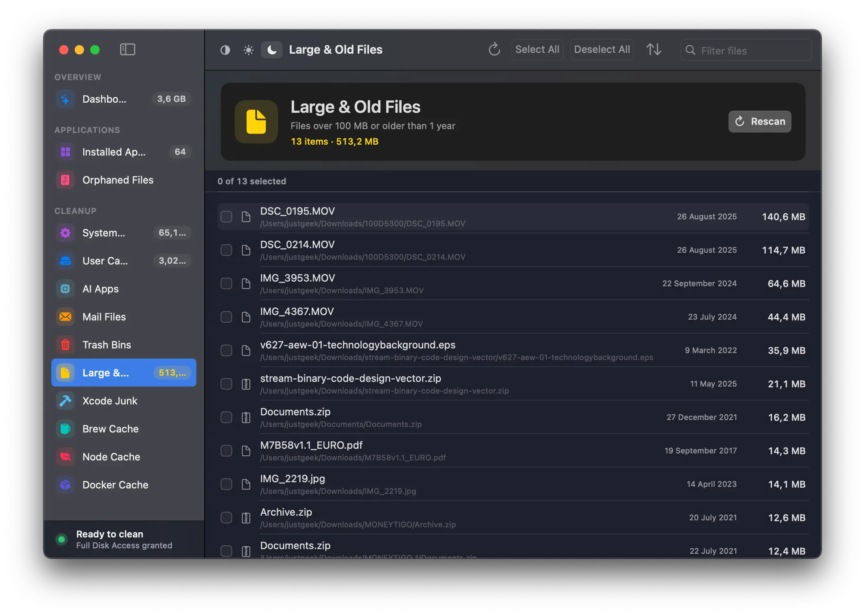Image resolution: width=865 pixels, height=616 pixels.
Task: Check the DSC_0195.MOV checkbox
Action: (x=226, y=217)
